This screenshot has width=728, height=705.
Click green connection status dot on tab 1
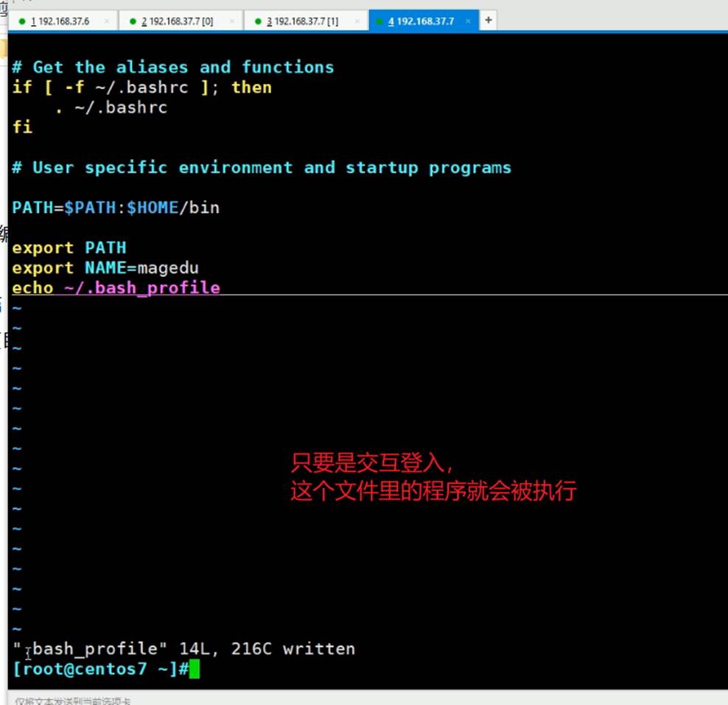pyautogui.click(x=22, y=22)
